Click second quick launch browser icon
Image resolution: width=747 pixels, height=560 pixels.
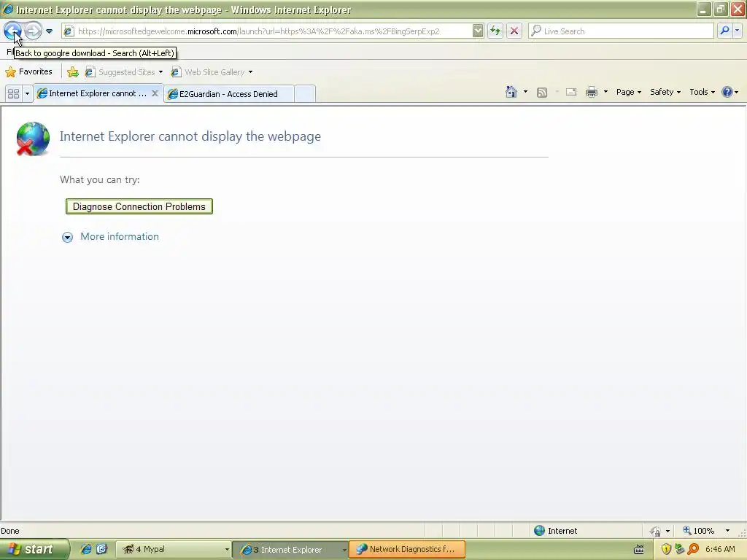[x=102, y=549]
